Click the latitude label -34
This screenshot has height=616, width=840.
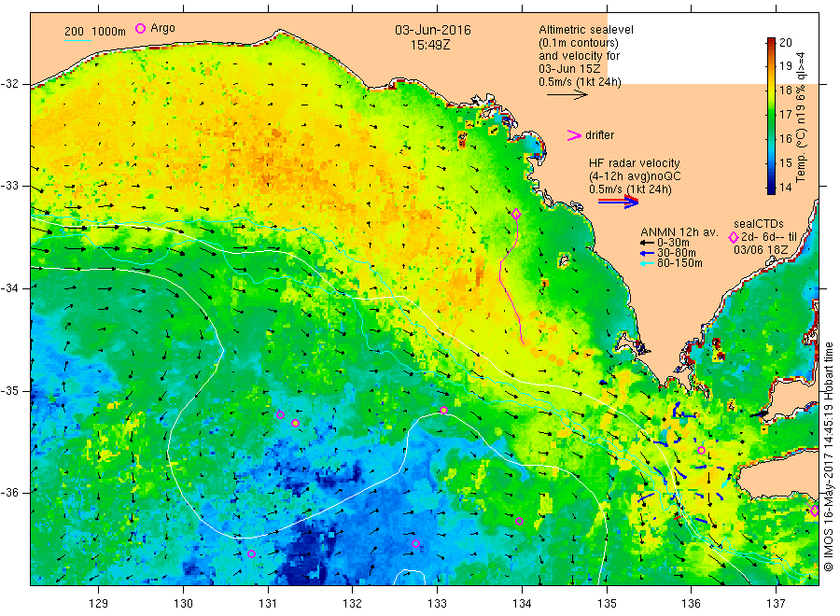[x=9, y=288]
